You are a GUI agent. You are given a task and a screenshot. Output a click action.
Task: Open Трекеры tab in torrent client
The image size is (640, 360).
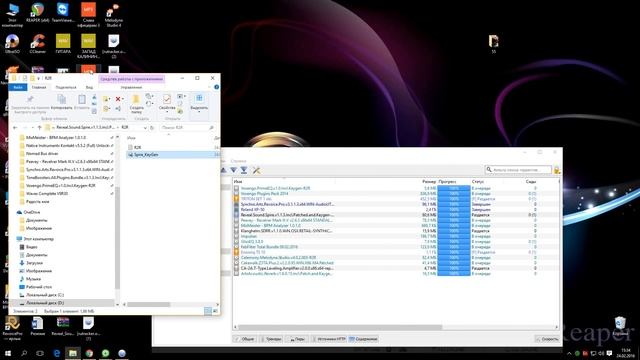(271, 339)
